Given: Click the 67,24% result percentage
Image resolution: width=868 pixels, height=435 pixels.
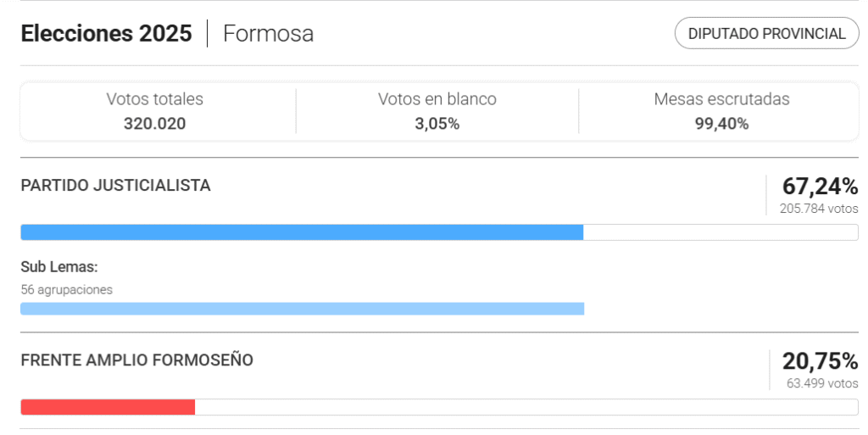Looking at the screenshot, I should (820, 187).
